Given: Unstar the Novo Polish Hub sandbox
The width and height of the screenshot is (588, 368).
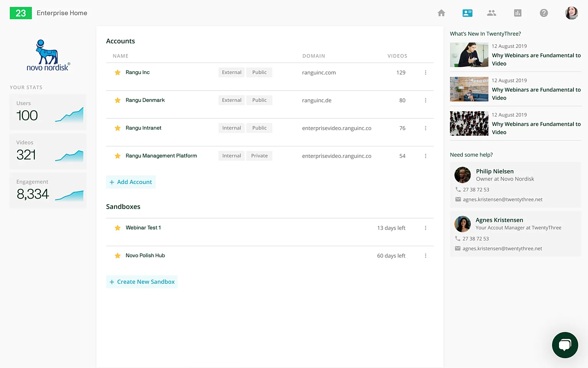Looking at the screenshot, I should pyautogui.click(x=118, y=256).
